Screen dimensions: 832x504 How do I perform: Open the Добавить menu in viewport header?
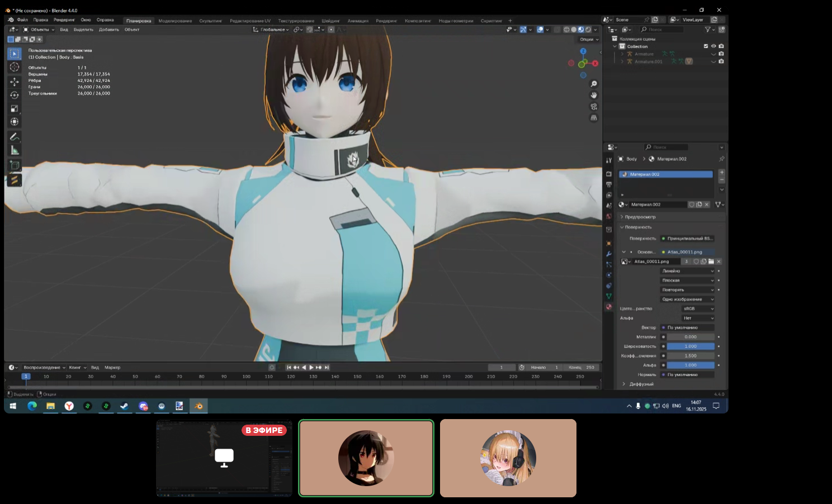[x=109, y=30]
